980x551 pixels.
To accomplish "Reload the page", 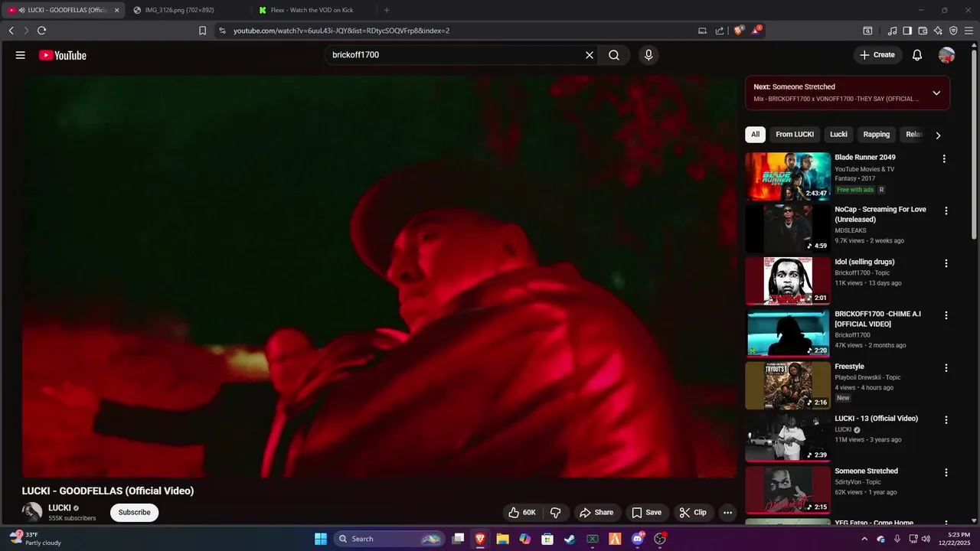I will tap(41, 31).
